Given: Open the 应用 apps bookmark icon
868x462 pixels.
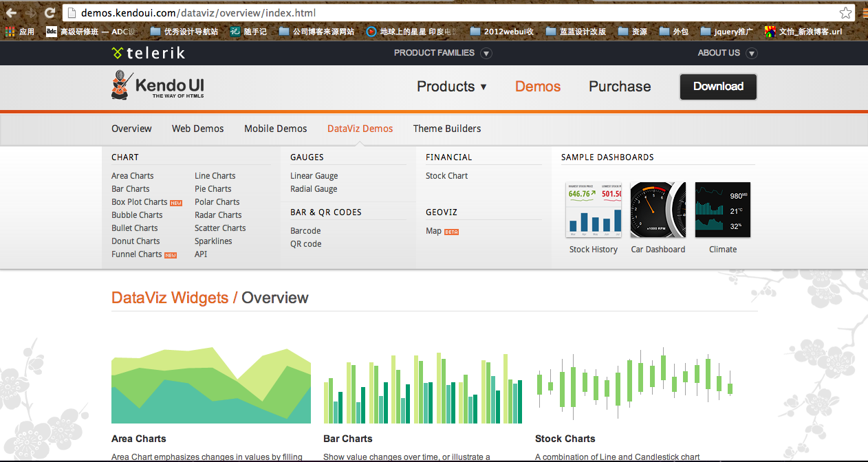Looking at the screenshot, I should point(10,32).
